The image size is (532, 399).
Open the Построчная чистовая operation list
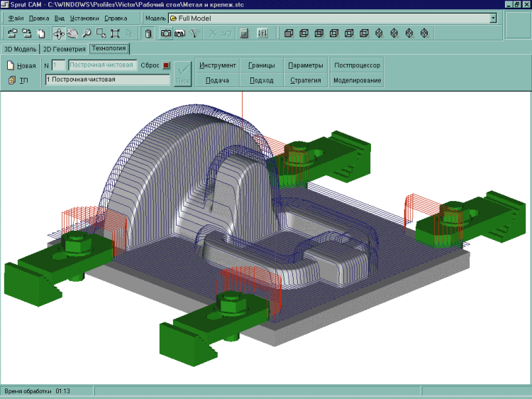pyautogui.click(x=106, y=80)
